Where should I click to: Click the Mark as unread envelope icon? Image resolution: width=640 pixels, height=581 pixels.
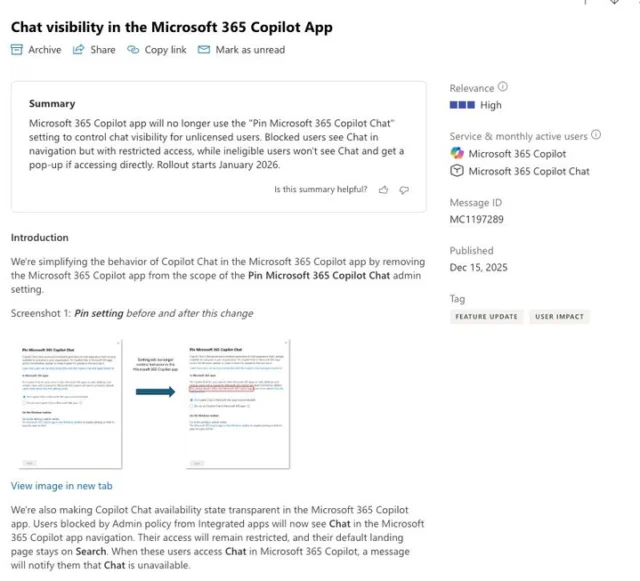point(204,50)
